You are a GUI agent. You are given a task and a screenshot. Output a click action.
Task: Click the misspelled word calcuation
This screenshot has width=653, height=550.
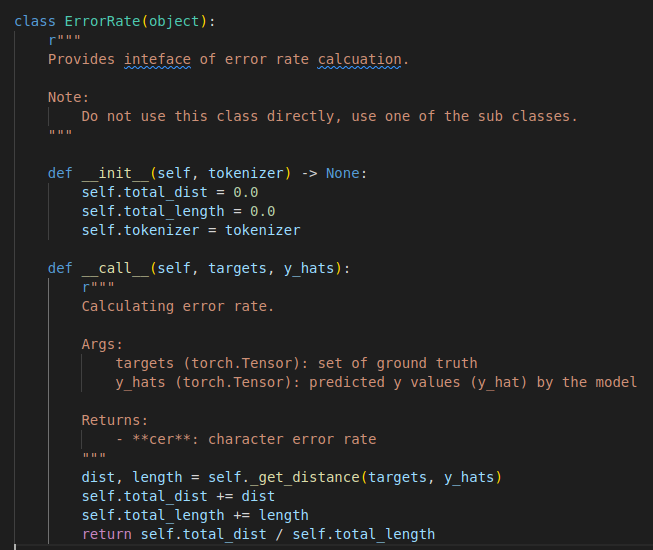coord(359,60)
